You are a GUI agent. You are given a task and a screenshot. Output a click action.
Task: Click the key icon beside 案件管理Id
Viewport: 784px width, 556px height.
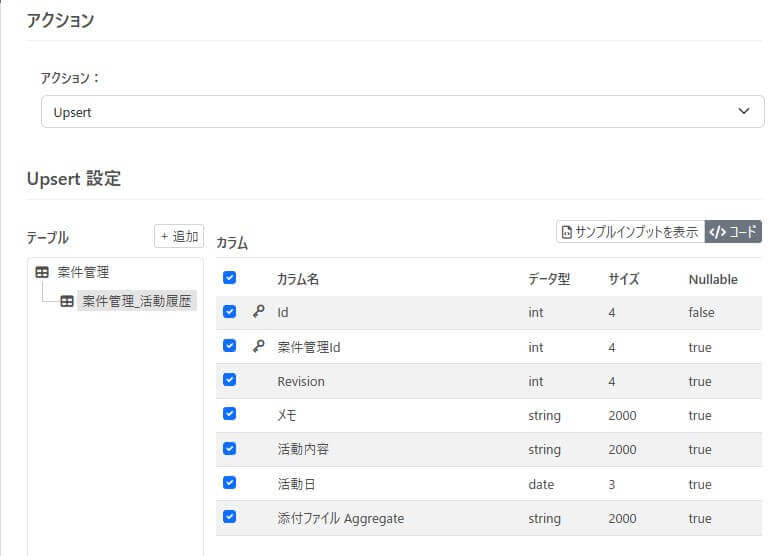258,346
